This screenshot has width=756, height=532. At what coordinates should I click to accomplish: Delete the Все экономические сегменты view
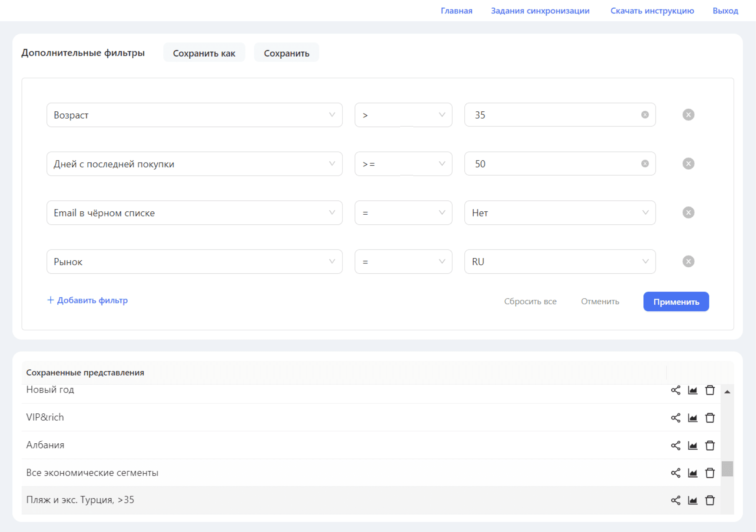pyautogui.click(x=710, y=473)
